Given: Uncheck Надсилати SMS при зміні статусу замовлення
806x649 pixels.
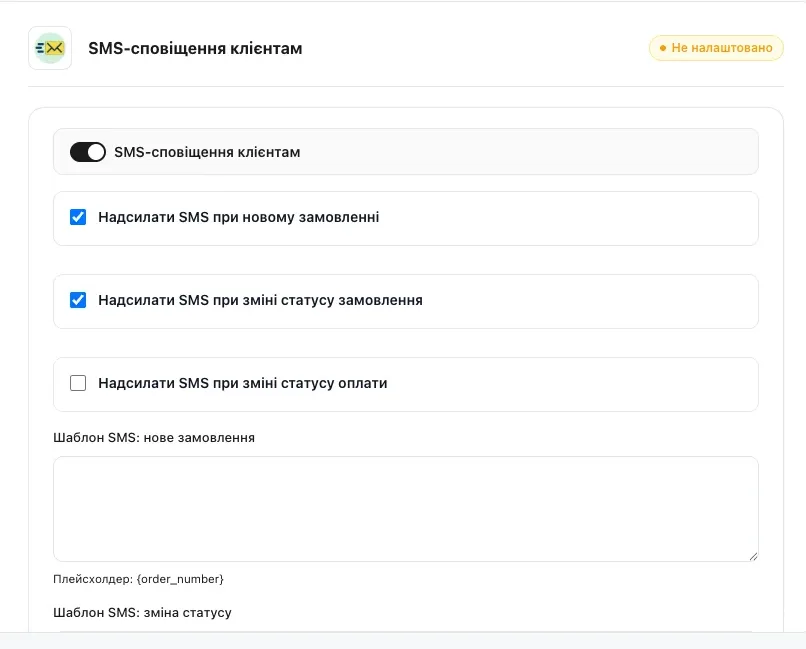Looking at the screenshot, I should click(x=78, y=300).
